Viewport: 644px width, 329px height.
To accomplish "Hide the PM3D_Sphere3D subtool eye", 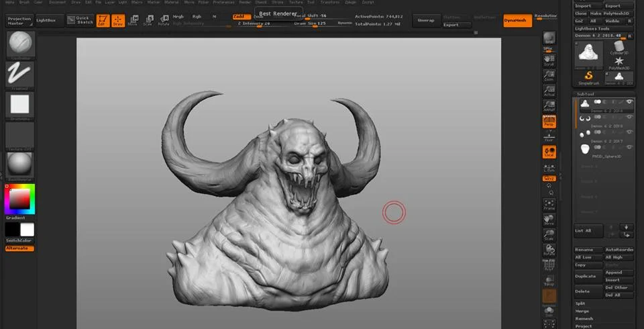I will pos(629,147).
